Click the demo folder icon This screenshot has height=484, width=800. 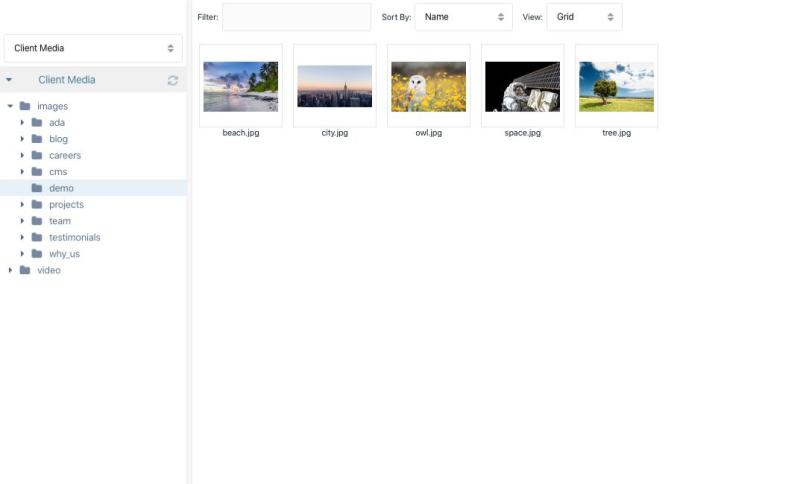pyautogui.click(x=37, y=188)
